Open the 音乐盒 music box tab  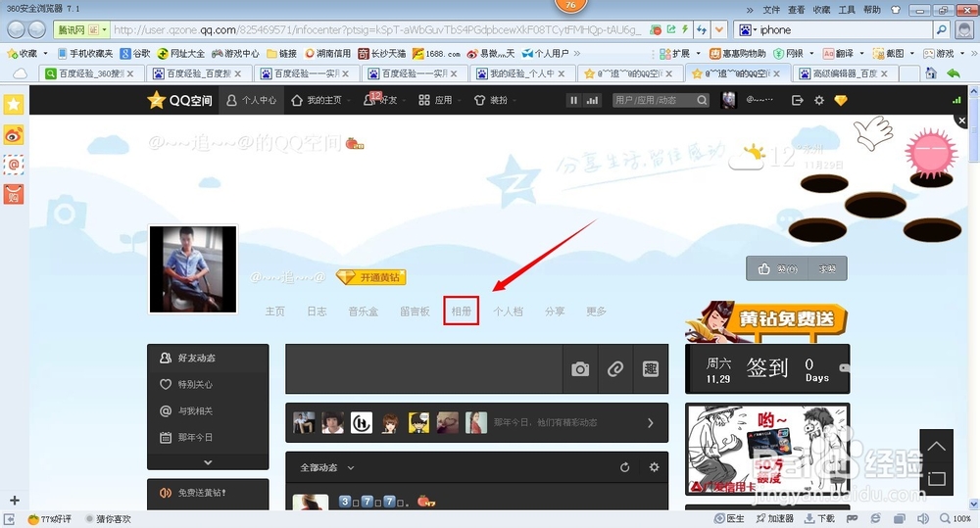pos(364,312)
